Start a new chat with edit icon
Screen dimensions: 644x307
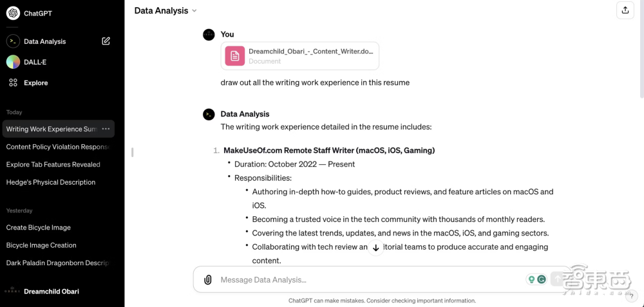tap(106, 41)
